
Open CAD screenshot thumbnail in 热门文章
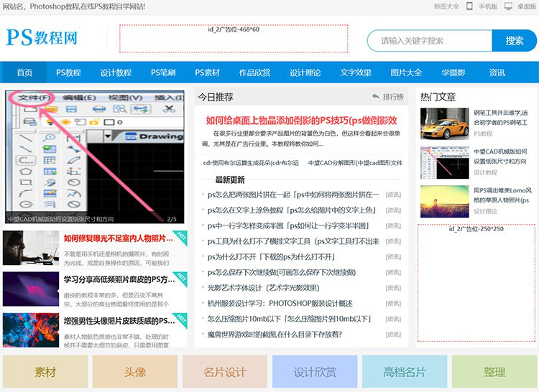(x=444, y=163)
